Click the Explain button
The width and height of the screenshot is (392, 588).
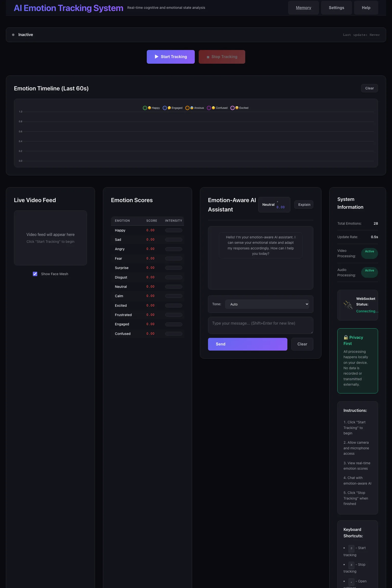click(x=304, y=205)
